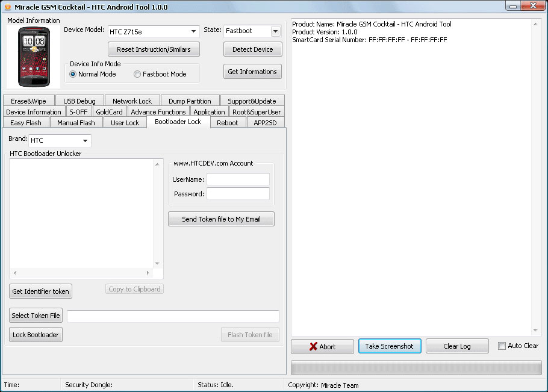
Task: Go to the Root&SuperUser tab
Action: 257,112
